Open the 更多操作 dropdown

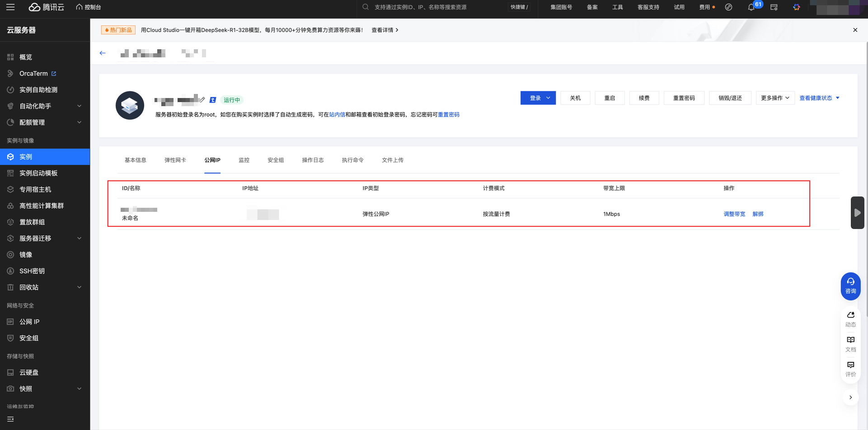(775, 98)
